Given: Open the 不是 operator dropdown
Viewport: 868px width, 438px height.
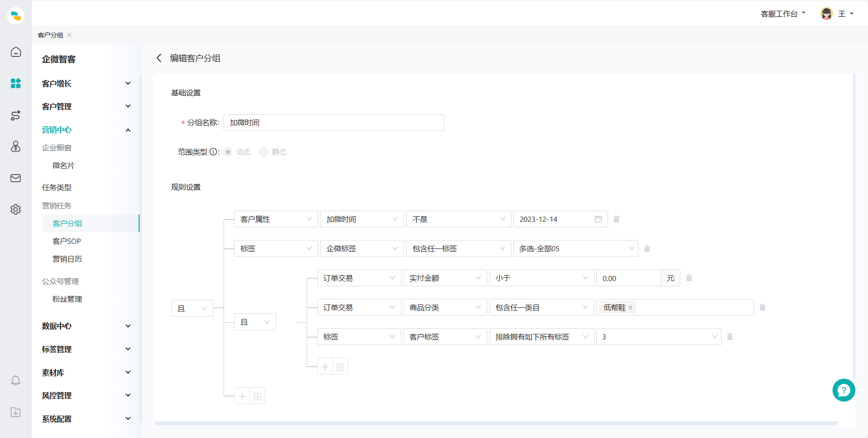Looking at the screenshot, I should pos(459,219).
